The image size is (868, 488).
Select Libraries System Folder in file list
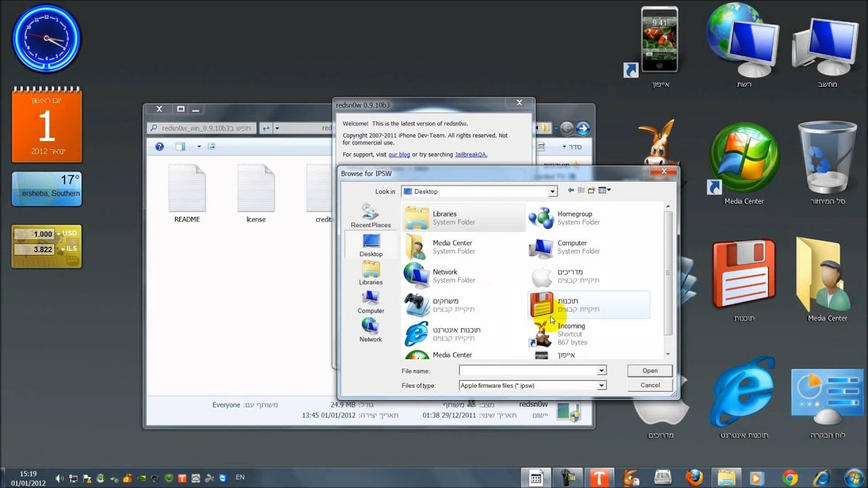tap(463, 218)
